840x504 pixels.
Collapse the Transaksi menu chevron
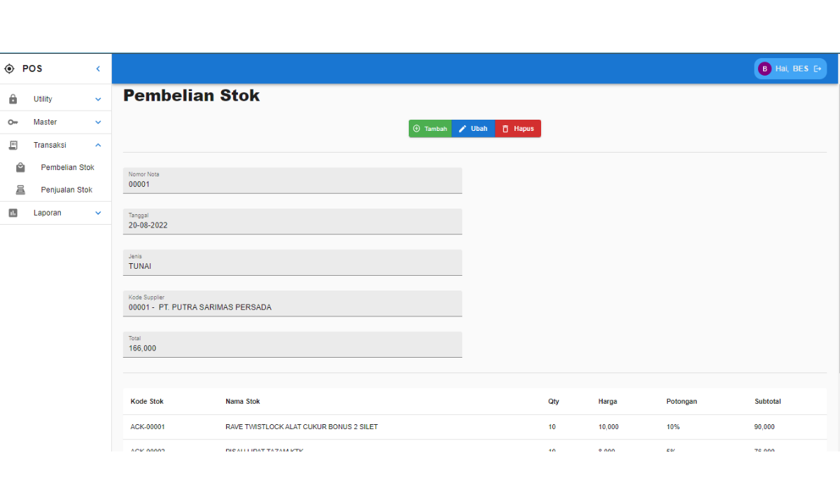click(x=98, y=145)
